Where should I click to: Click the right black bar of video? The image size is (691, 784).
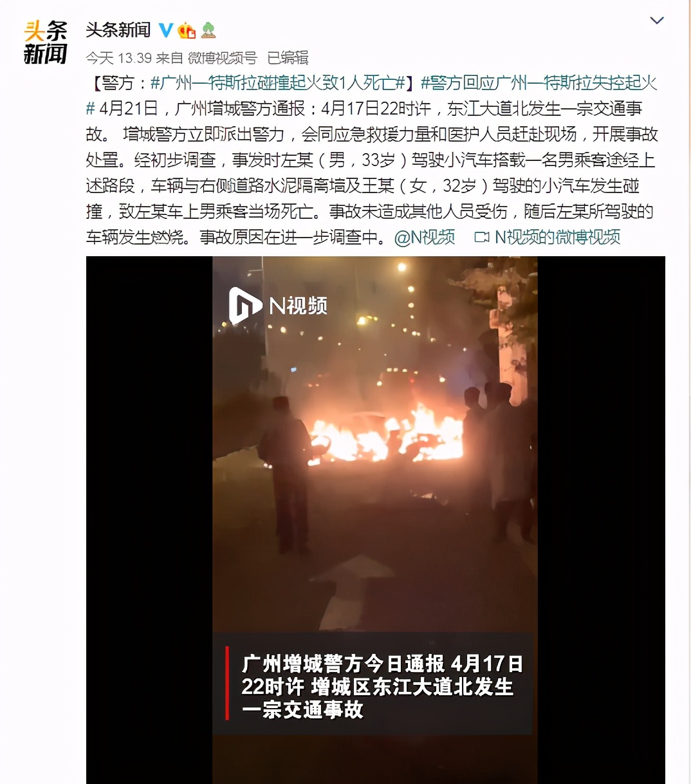pos(602,520)
